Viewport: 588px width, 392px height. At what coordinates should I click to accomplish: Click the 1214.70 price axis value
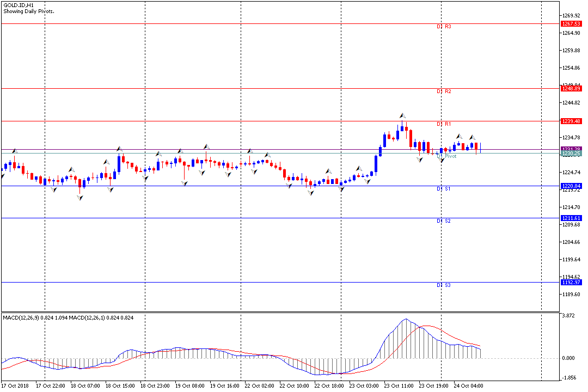tap(571, 207)
